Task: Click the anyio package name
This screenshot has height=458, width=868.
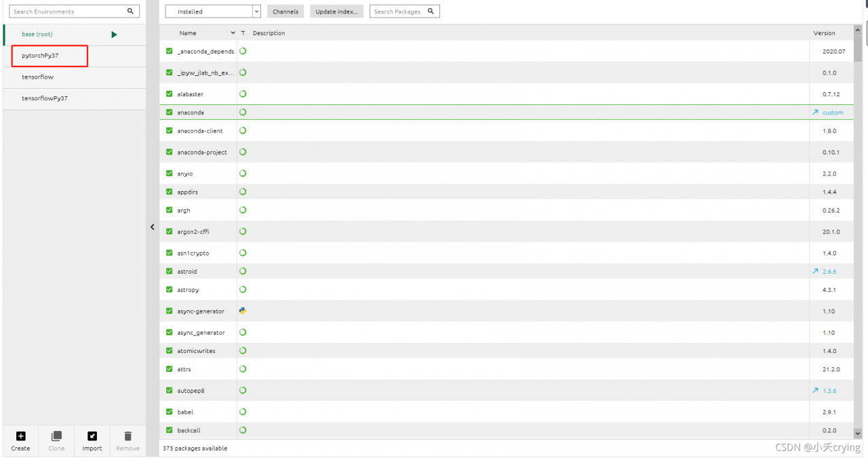Action: (185, 174)
